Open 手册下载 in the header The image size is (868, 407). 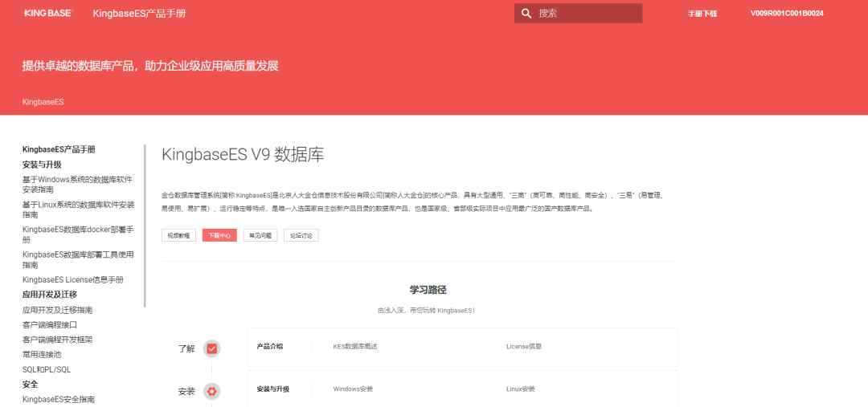click(702, 14)
